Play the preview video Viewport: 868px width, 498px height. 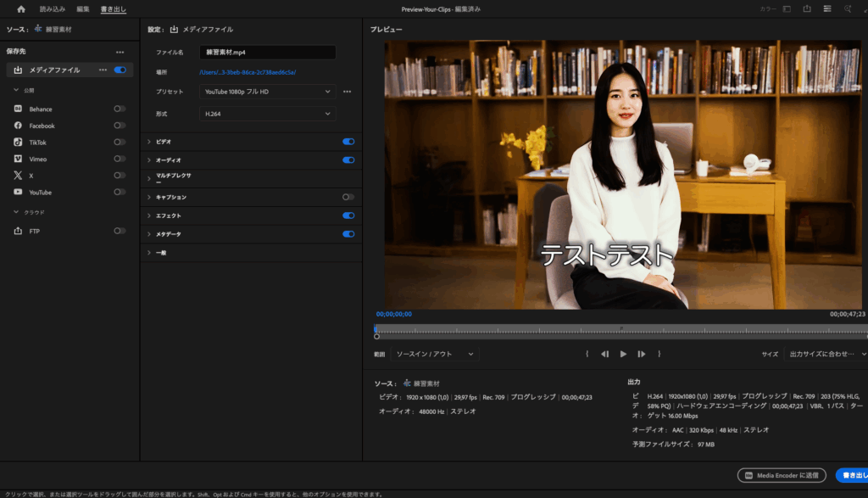pyautogui.click(x=623, y=354)
